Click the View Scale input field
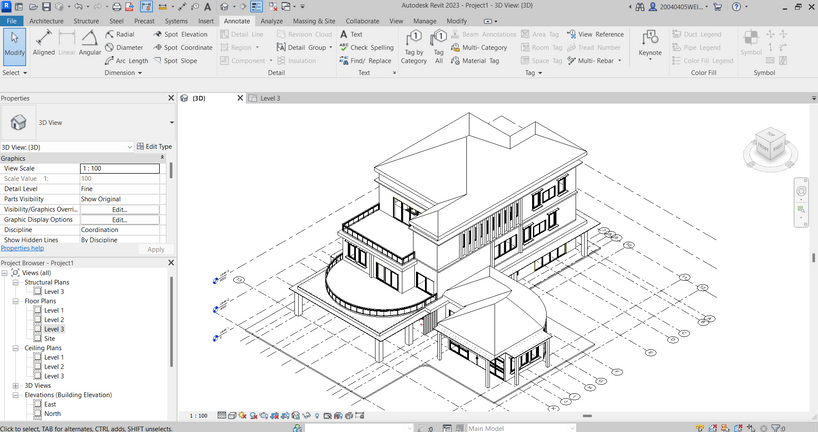 (119, 169)
